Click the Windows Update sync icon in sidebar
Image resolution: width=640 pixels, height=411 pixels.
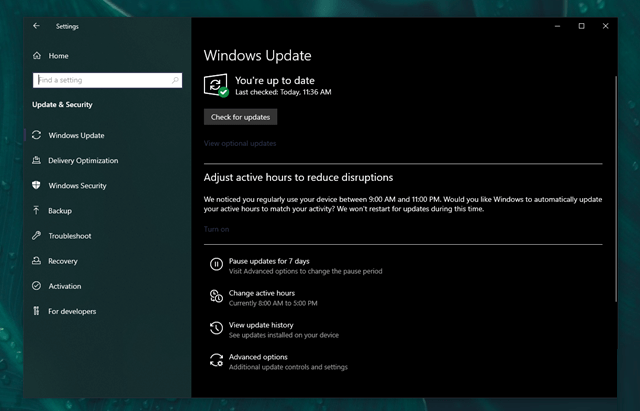37,135
